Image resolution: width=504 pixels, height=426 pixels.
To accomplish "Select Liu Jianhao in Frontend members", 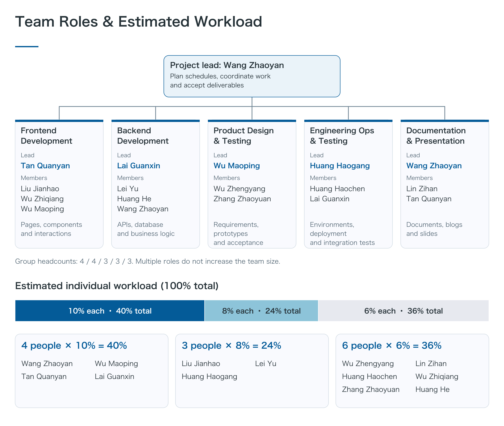I will 40,189.
